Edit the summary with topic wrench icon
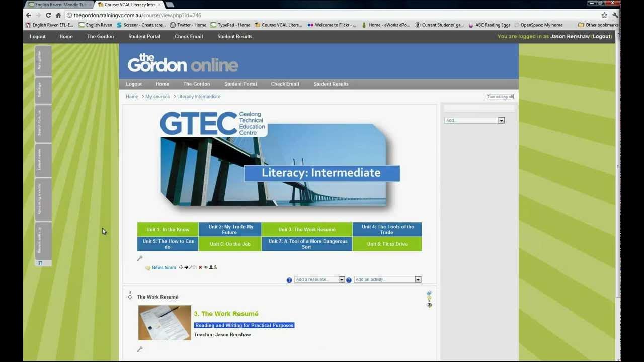This screenshot has width=644, height=362. 140,258
